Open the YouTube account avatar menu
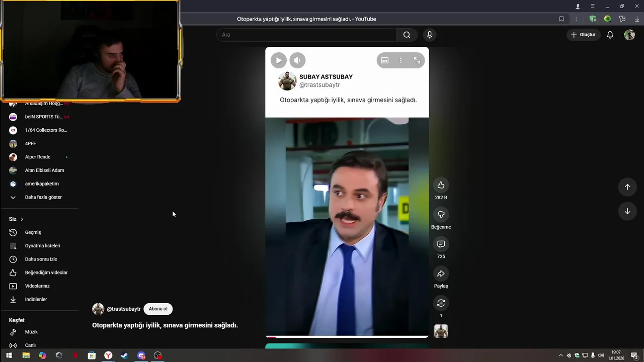The width and height of the screenshot is (644, 362). coord(629,35)
